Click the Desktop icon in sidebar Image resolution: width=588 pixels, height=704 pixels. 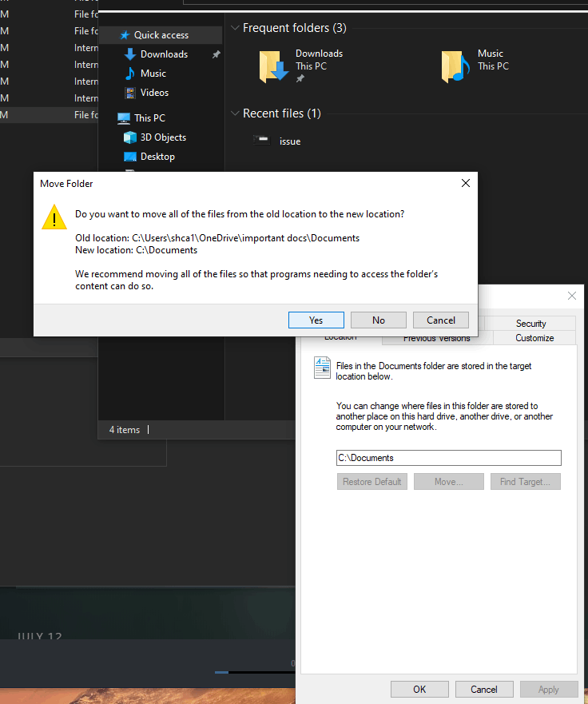[x=130, y=157]
